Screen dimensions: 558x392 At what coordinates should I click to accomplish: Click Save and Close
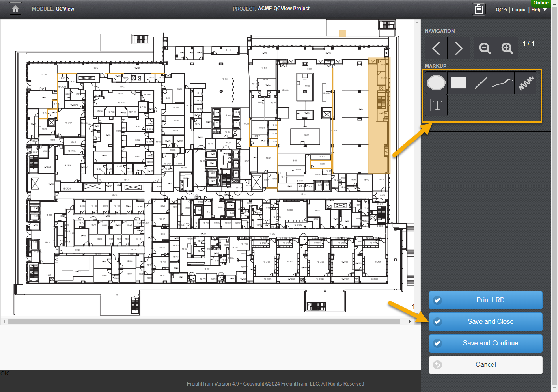[x=486, y=322]
